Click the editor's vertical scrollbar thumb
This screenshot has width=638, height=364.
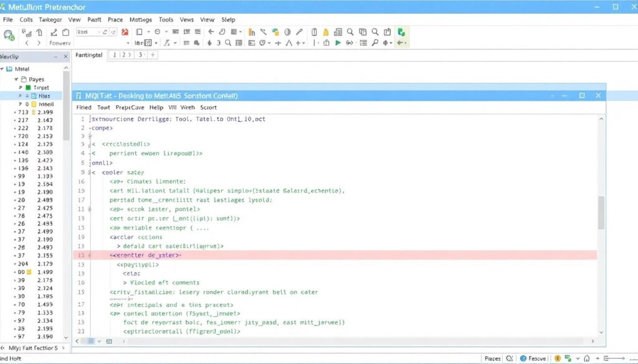point(601,213)
